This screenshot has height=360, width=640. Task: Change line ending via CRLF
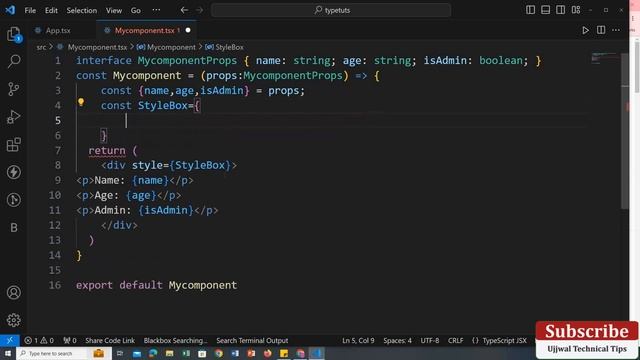click(x=456, y=340)
